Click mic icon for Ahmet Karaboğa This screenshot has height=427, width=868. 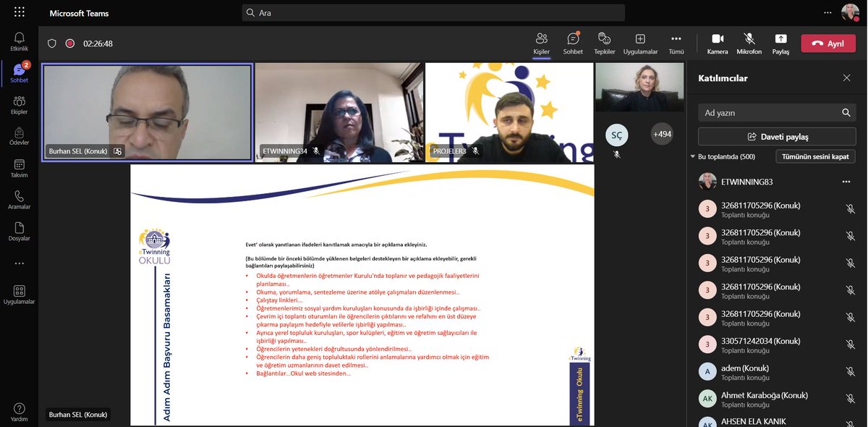[x=851, y=399]
